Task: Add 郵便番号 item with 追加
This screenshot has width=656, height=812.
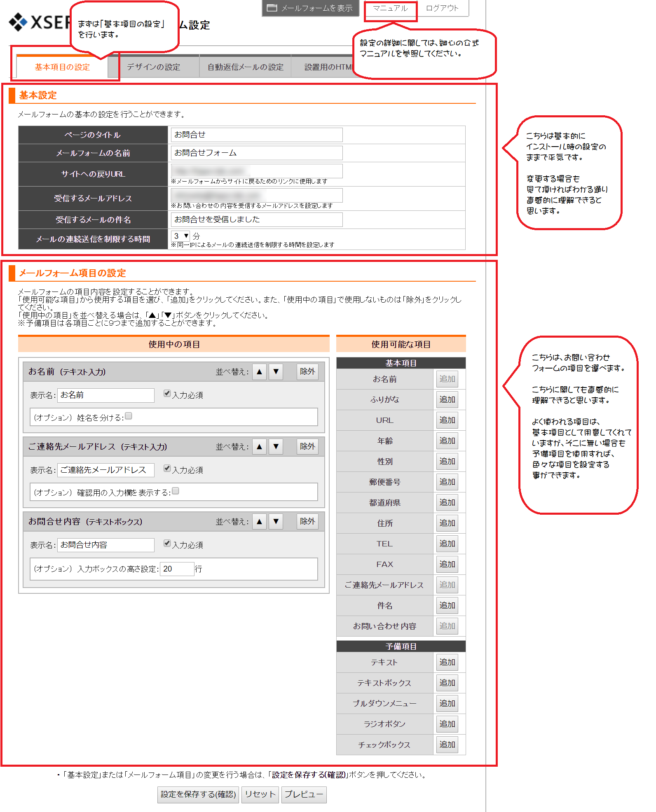Action: [x=447, y=482]
